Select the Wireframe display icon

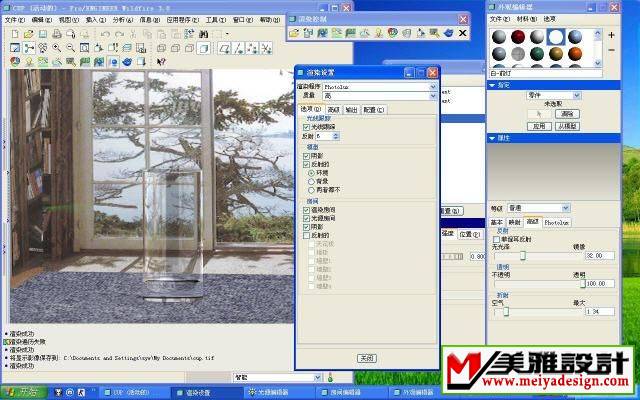point(162,48)
